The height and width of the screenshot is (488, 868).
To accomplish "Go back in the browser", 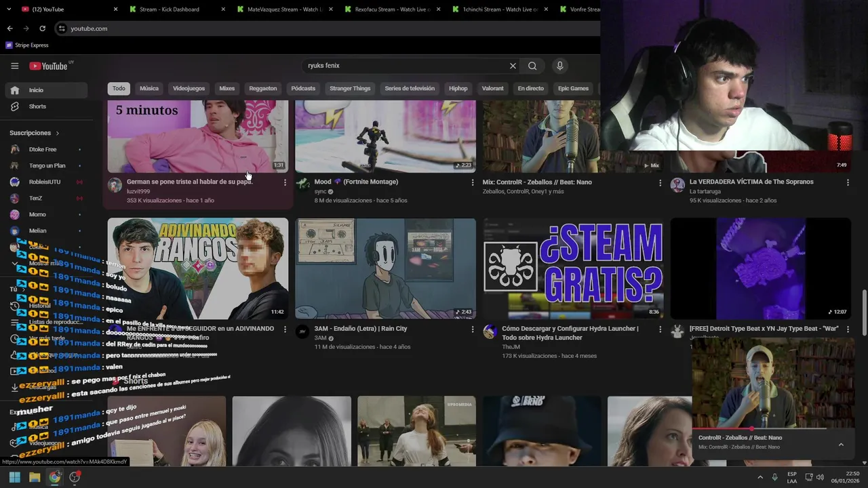I will coord(9,28).
